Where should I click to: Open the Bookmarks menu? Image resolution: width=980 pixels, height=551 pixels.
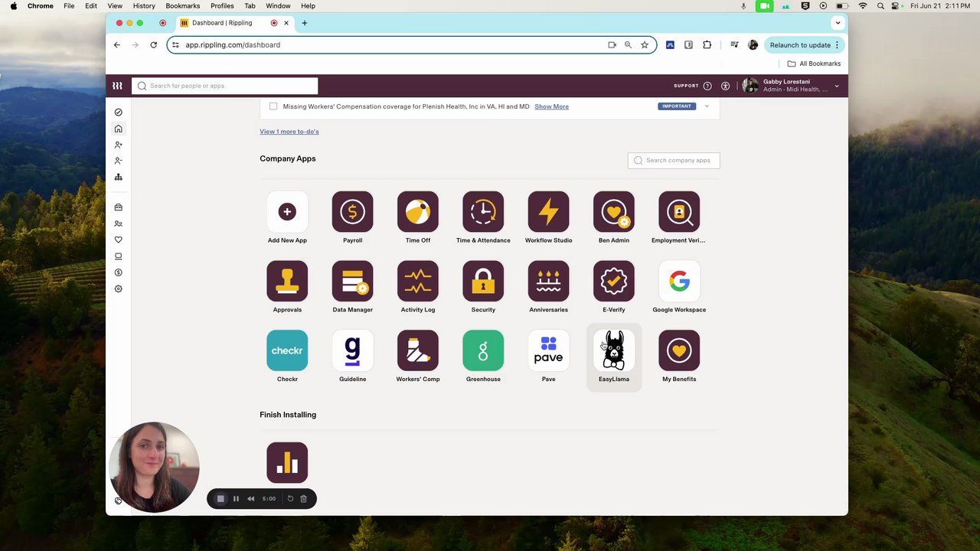tap(183, 5)
